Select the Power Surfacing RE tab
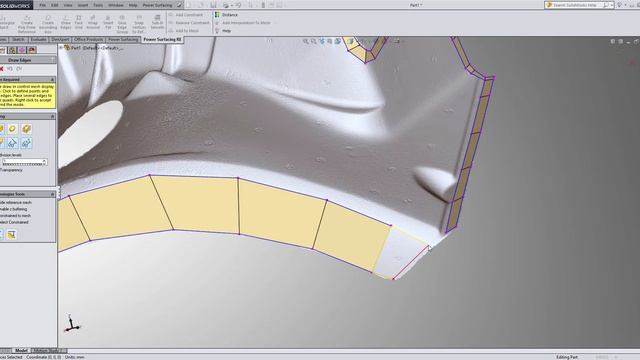 pyautogui.click(x=162, y=40)
